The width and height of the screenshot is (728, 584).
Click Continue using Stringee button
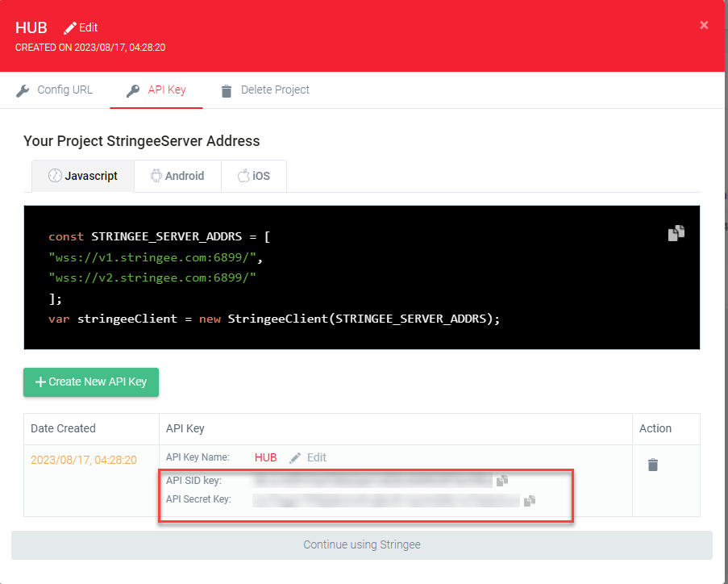362,544
